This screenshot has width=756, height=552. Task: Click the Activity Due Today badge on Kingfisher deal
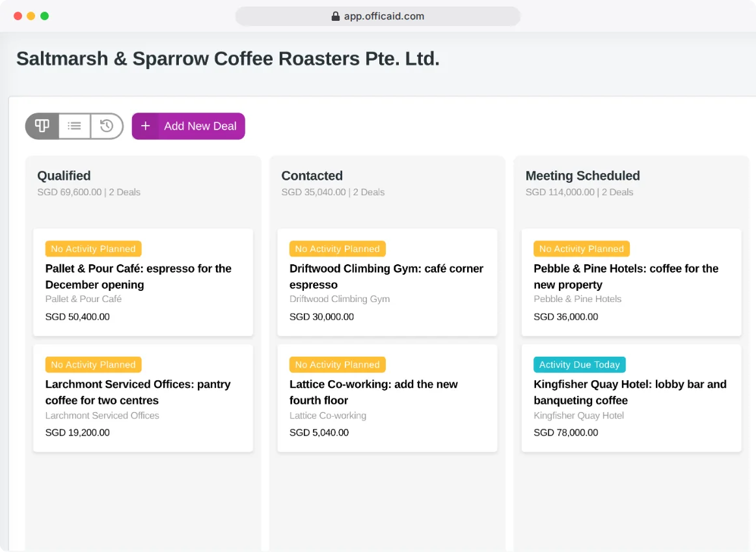point(580,365)
